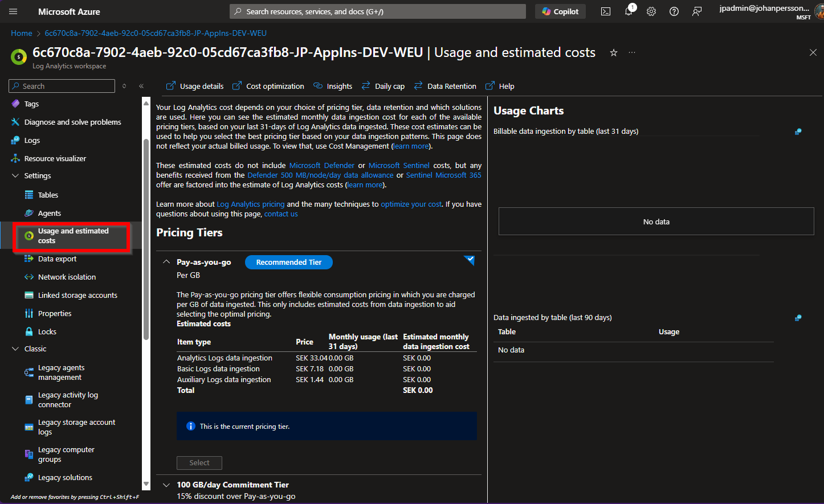
Task: Follow the Defender 500 MB/node/day data allowance link
Action: click(x=320, y=175)
